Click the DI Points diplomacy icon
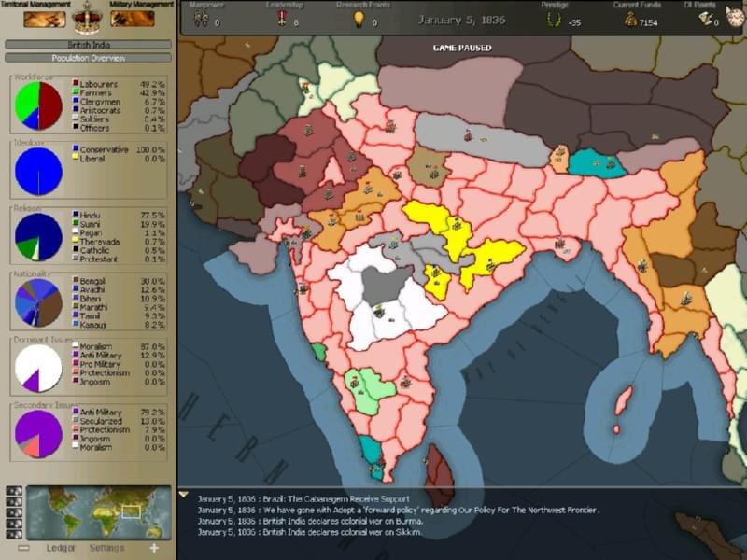Screen dimensions: 747x560 [706, 19]
